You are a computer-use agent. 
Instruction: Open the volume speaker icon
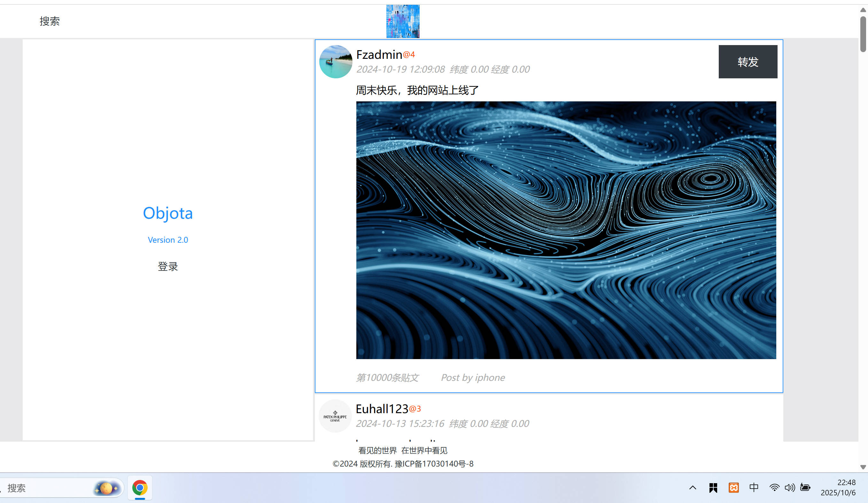point(789,488)
